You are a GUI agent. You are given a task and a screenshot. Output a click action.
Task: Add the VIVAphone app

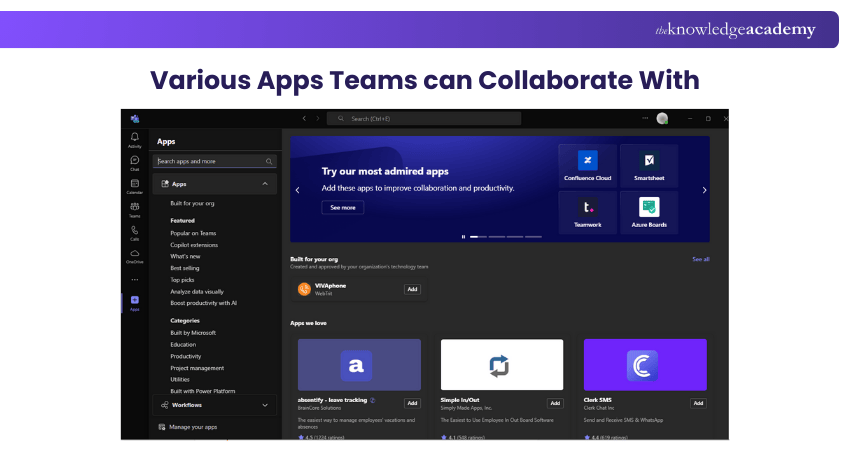(x=412, y=289)
